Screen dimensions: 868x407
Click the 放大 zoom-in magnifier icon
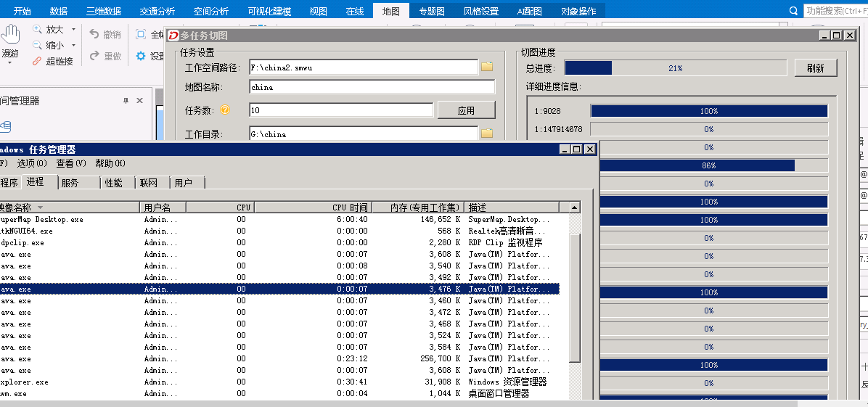point(37,29)
